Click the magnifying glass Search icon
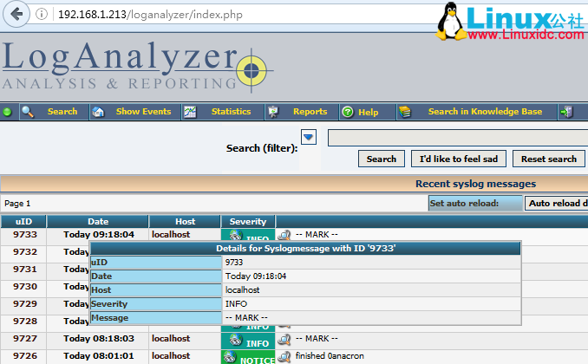The height and width of the screenshot is (364, 588). pos(28,112)
